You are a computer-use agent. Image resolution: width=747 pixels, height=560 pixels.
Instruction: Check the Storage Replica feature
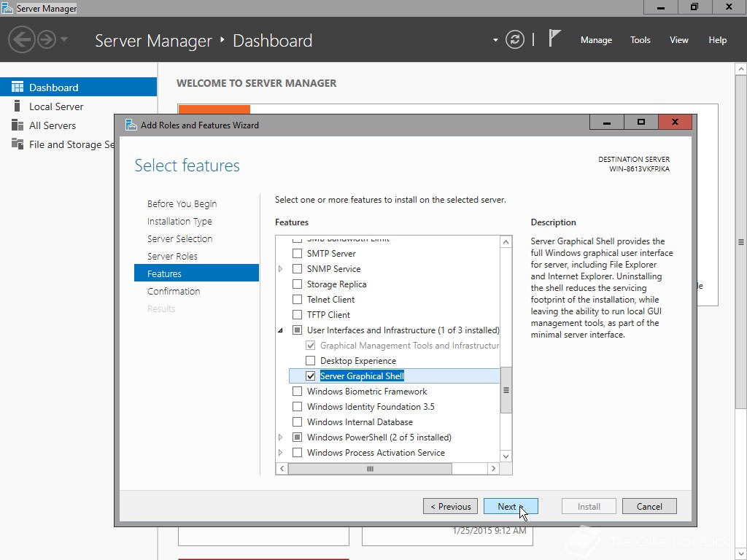click(297, 284)
